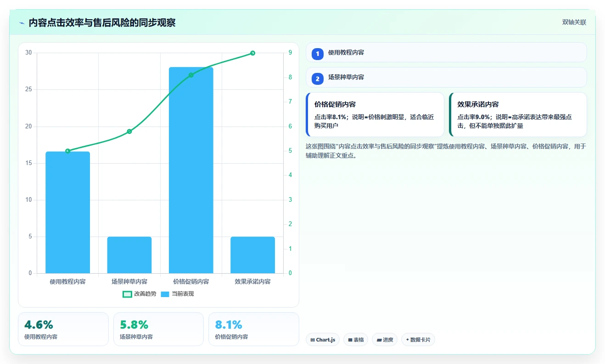Click the green 改善趋势 legend swatch
The height and width of the screenshot is (364, 605).
(128, 294)
